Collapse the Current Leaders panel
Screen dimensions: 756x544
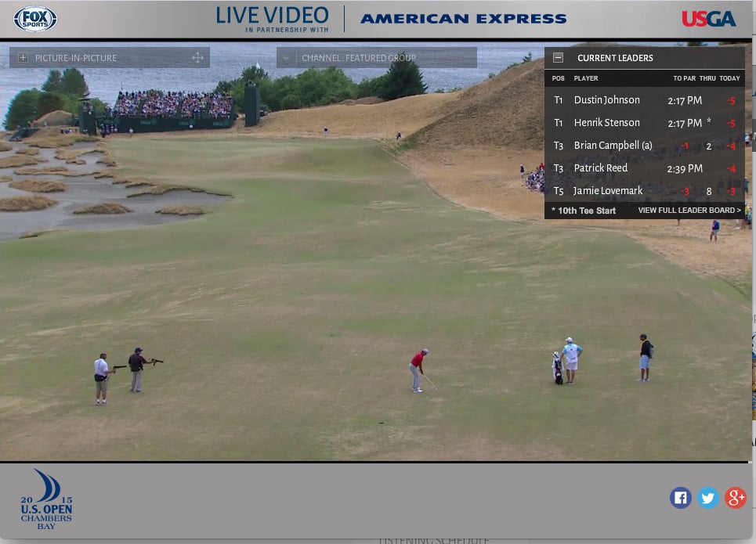pos(558,58)
